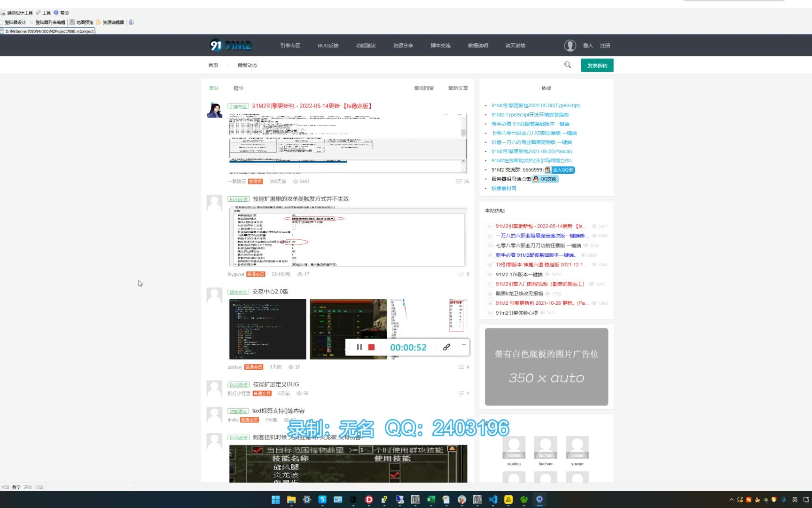Open the dark code-editor thumbnail in 交易中心 post
Viewport: 812px width, 508px height.
pos(267,329)
